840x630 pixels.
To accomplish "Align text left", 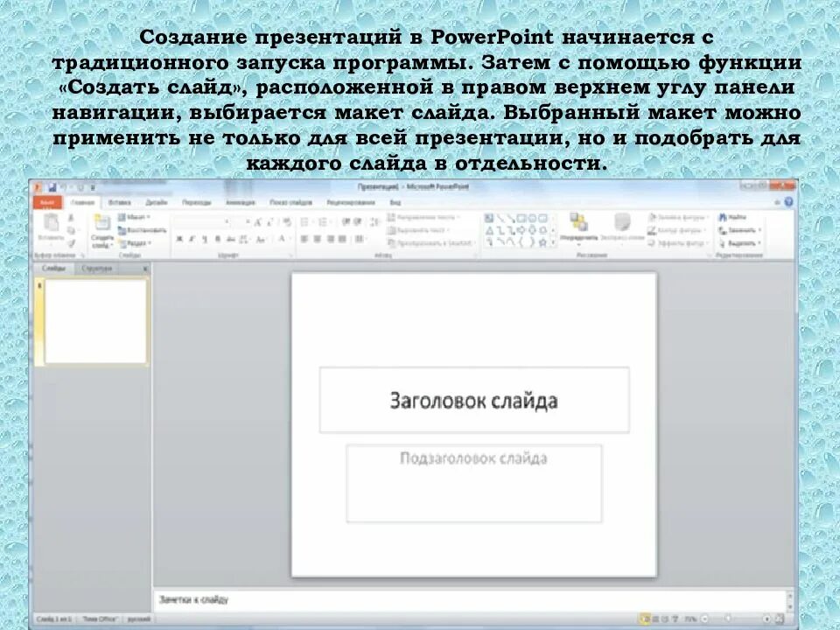I will [x=304, y=239].
